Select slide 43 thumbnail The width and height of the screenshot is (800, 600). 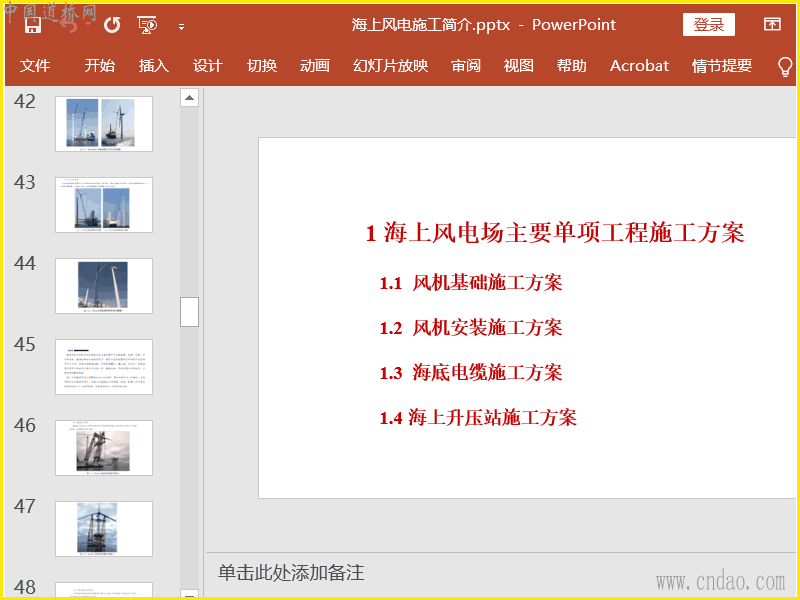104,205
